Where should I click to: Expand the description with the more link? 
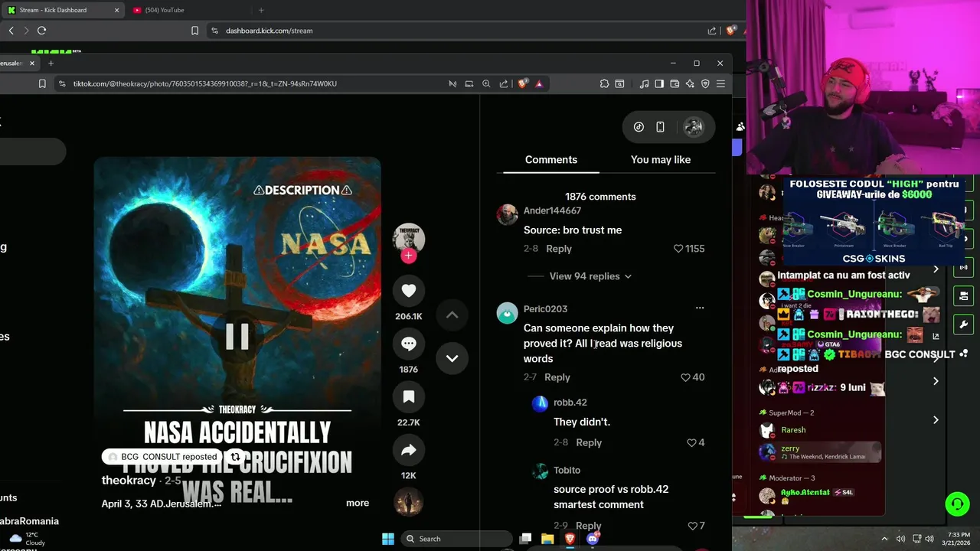tap(358, 503)
